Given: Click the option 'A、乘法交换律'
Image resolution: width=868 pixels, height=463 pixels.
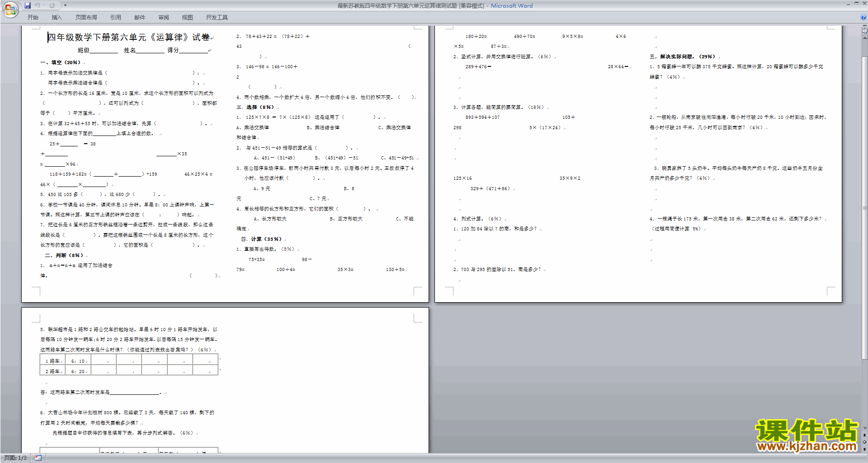Looking at the screenshot, I should click(253, 127).
